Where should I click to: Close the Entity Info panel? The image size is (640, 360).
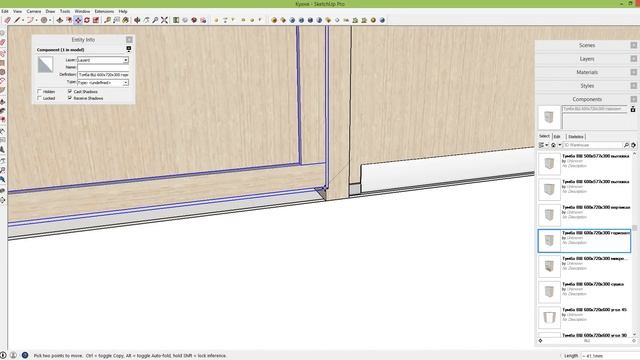coord(129,40)
